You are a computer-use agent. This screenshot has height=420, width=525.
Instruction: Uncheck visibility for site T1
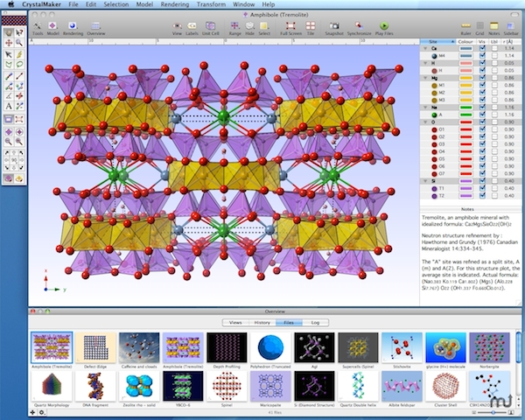pos(480,188)
